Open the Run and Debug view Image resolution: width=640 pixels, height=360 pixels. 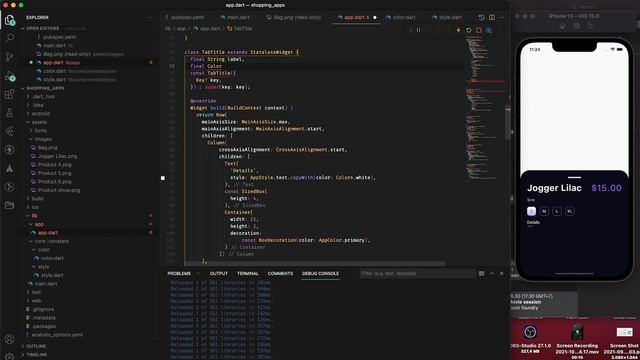tap(9, 76)
